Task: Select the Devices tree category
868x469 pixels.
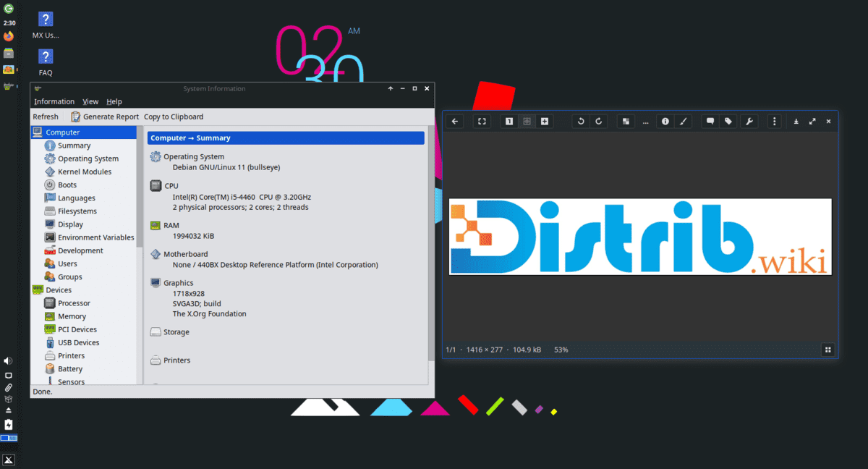Action: pyautogui.click(x=59, y=290)
